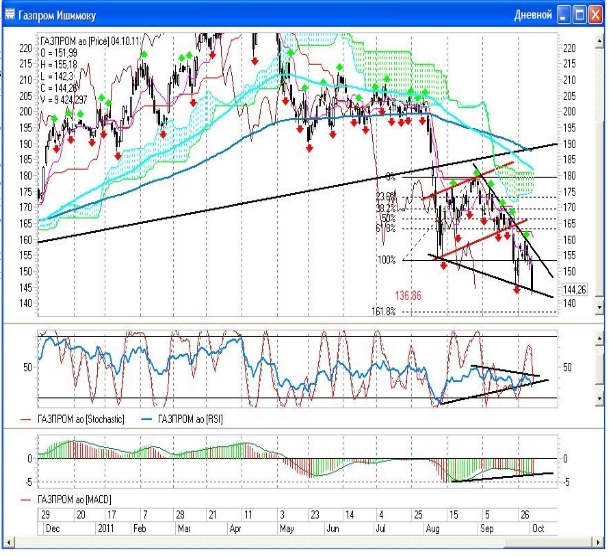Select the ГАЗПРОМ ао [MACD] legend label
The width and height of the screenshot is (609, 556).
pyautogui.click(x=74, y=499)
